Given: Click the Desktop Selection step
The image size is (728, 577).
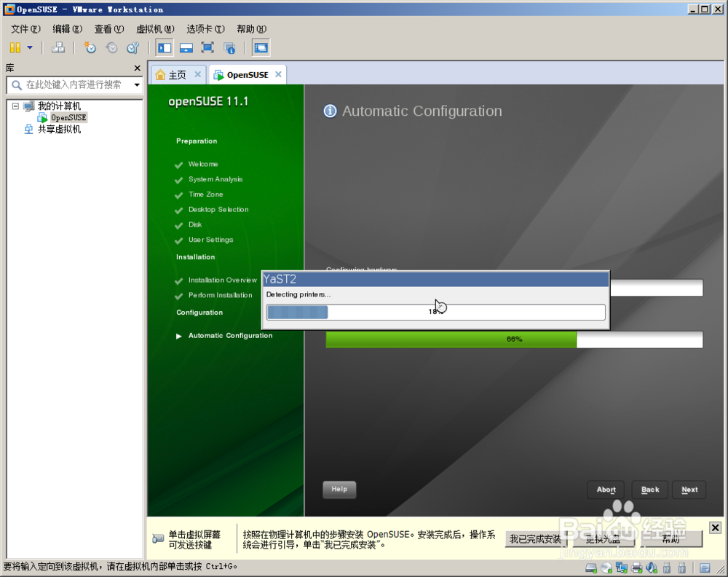Looking at the screenshot, I should 218,210.
